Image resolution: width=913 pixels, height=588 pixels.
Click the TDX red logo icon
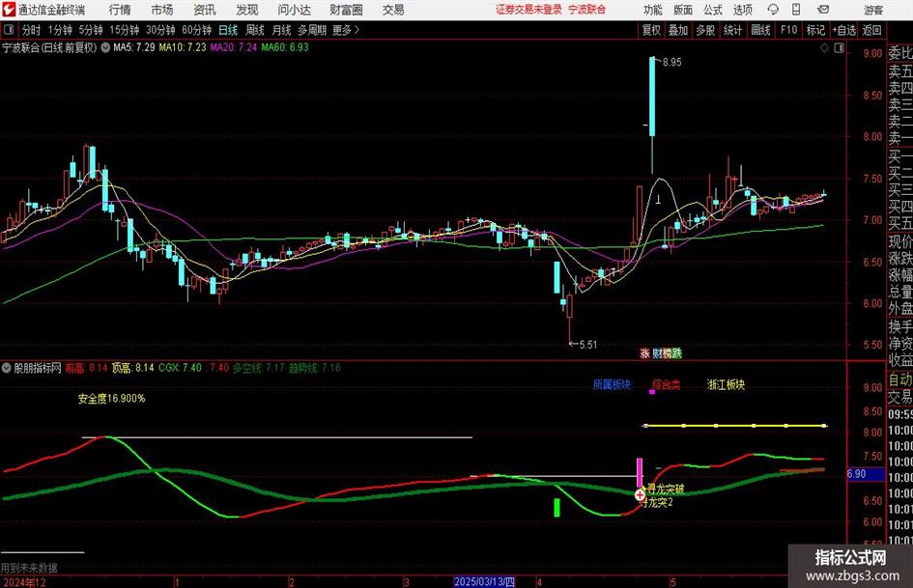click(x=9, y=10)
